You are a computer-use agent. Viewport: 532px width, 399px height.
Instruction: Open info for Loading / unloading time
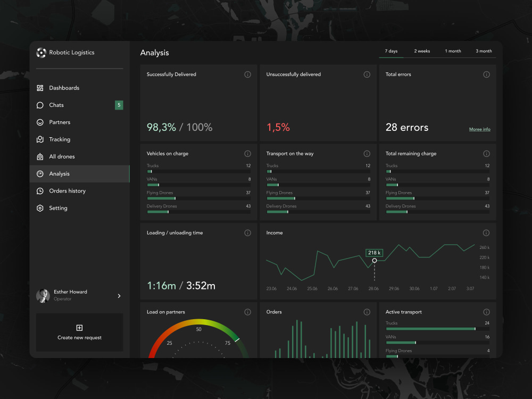point(248,233)
